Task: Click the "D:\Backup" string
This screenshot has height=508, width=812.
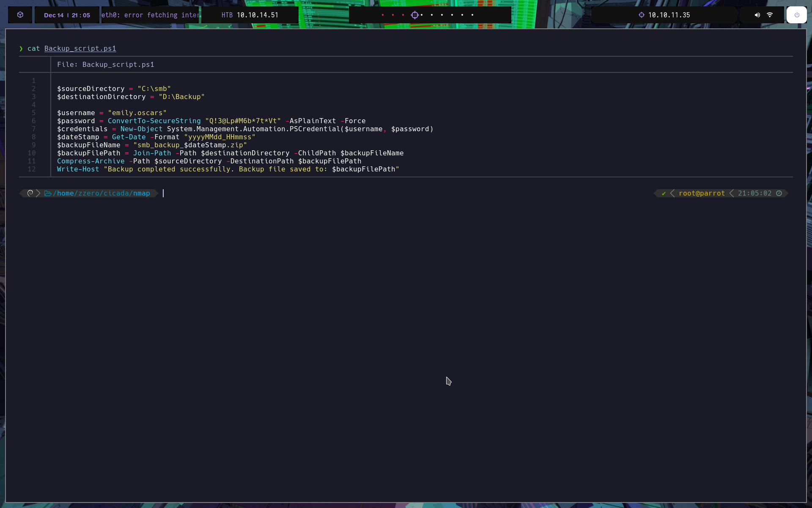Action: 182,97
